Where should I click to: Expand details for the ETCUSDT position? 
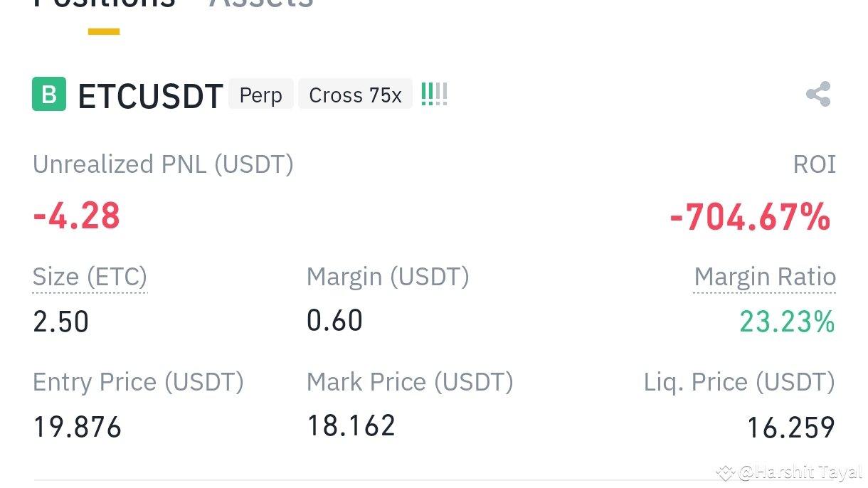point(150,95)
